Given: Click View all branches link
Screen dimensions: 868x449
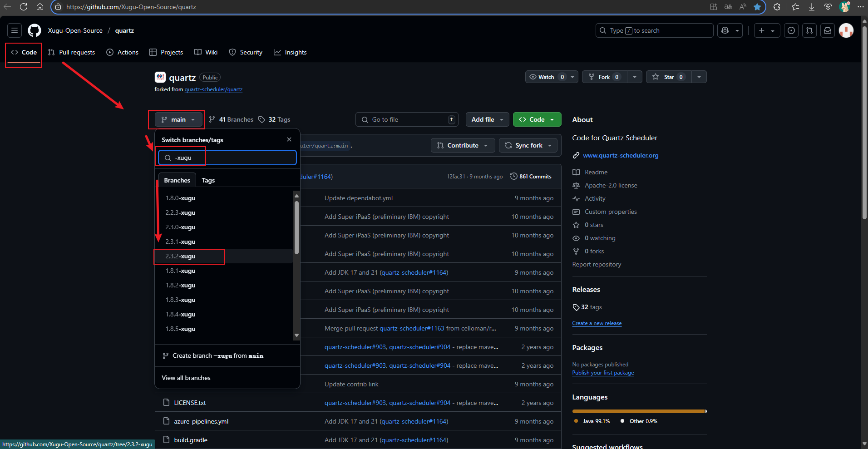Looking at the screenshot, I should [x=186, y=378].
